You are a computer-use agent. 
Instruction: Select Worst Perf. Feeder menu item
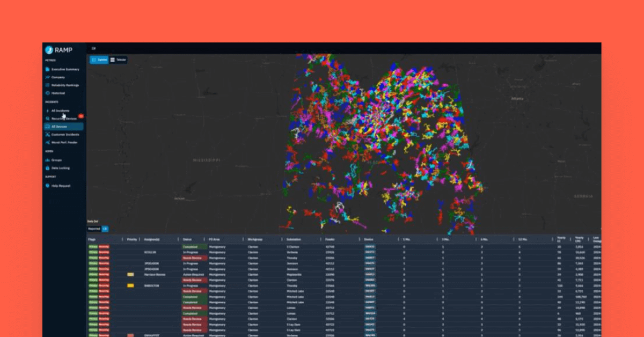[64, 142]
